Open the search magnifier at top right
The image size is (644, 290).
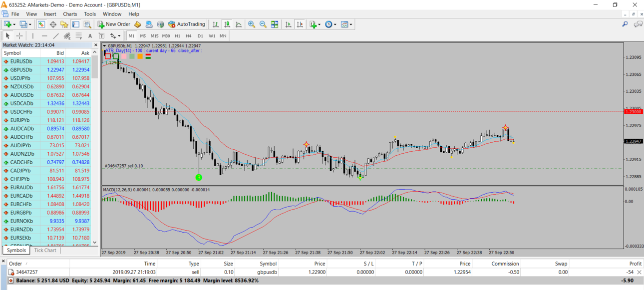click(x=625, y=24)
